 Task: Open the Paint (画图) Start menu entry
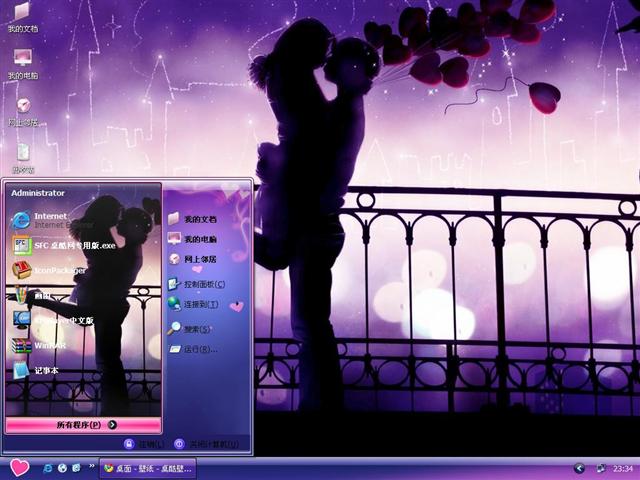coord(32,296)
